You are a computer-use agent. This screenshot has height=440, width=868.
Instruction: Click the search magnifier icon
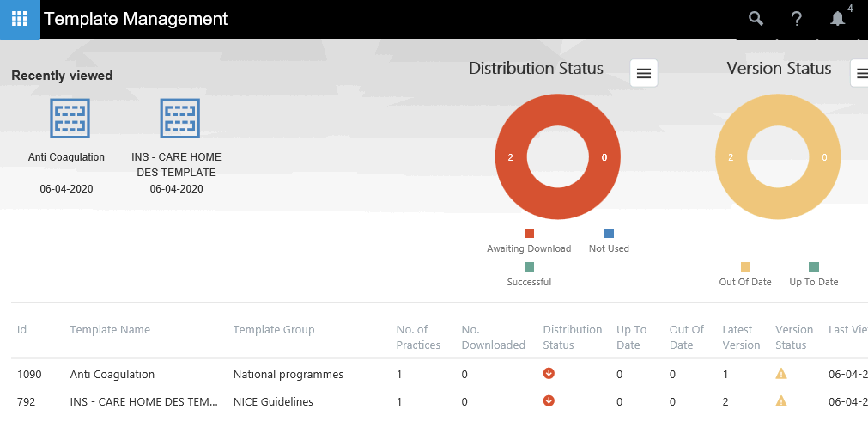756,19
